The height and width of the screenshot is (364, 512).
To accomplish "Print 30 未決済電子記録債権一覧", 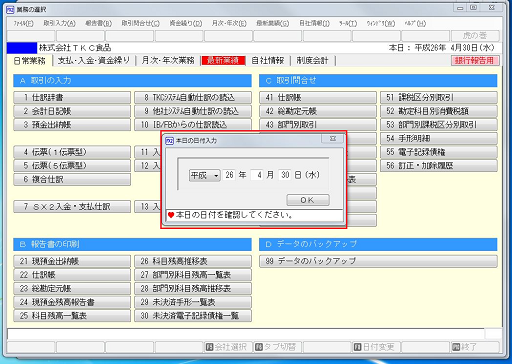I will (x=193, y=316).
